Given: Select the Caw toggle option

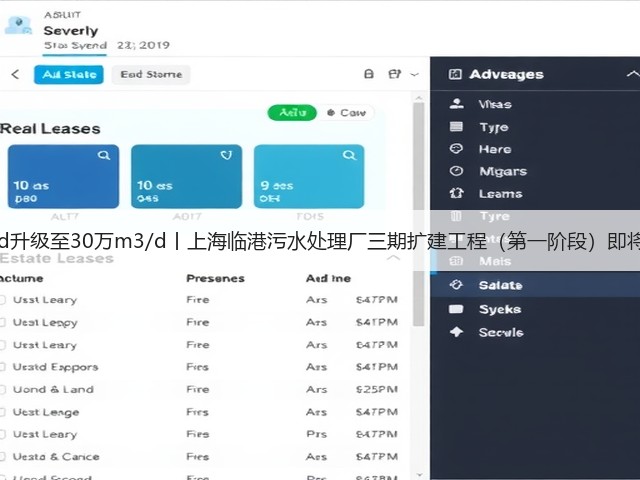Looking at the screenshot, I should tap(347, 113).
